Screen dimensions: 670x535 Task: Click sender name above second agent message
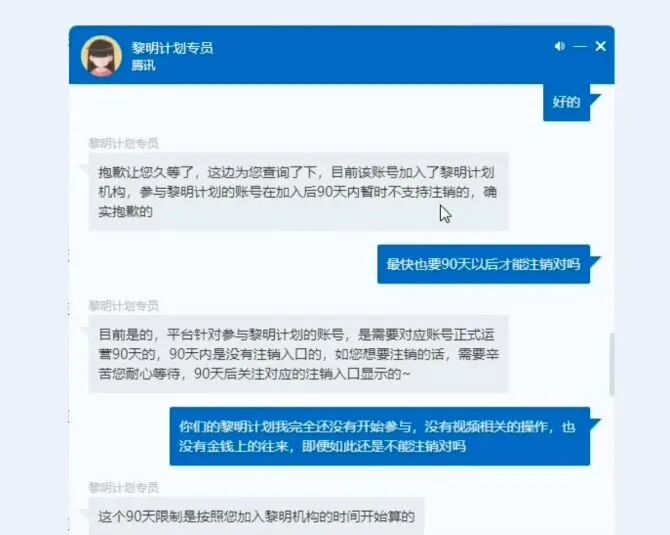[123, 306]
